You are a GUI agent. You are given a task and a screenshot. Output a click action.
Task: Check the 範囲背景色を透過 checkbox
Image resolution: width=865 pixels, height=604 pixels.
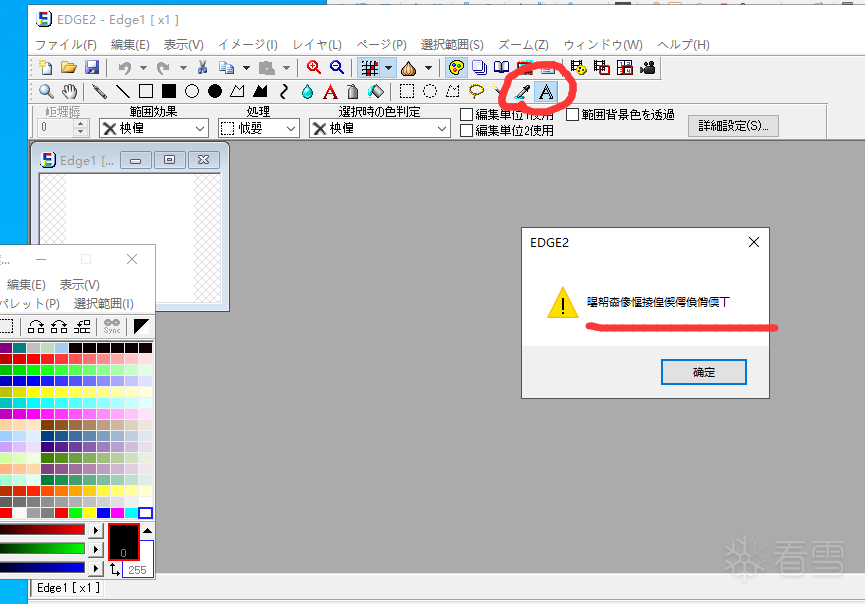pos(573,114)
